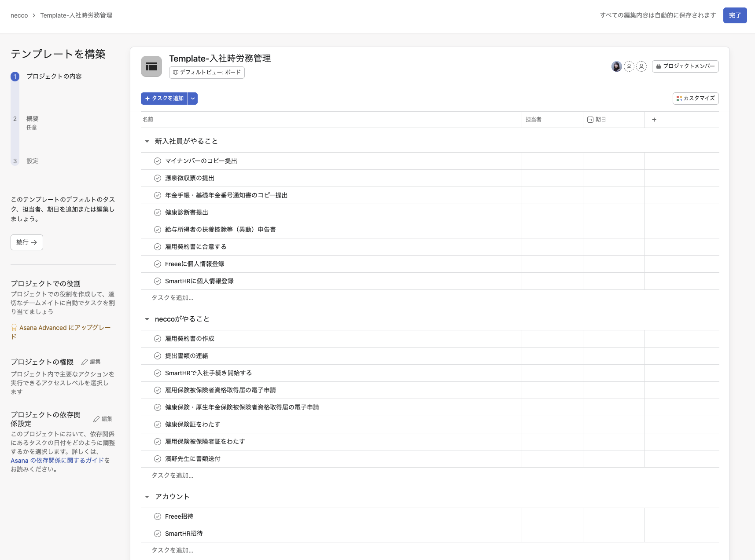Edit プロジェクトの依存関係設定 with the pencil icon
Viewport: 755px width, 560px height.
pos(103,419)
